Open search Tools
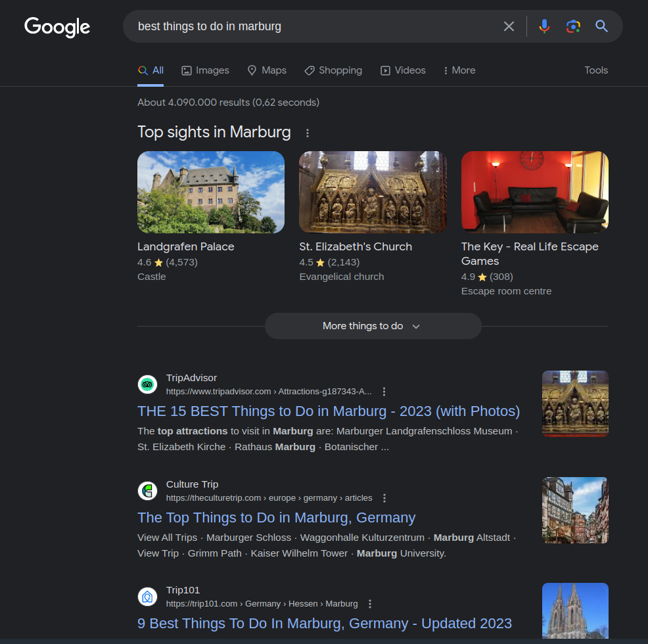 [x=595, y=70]
